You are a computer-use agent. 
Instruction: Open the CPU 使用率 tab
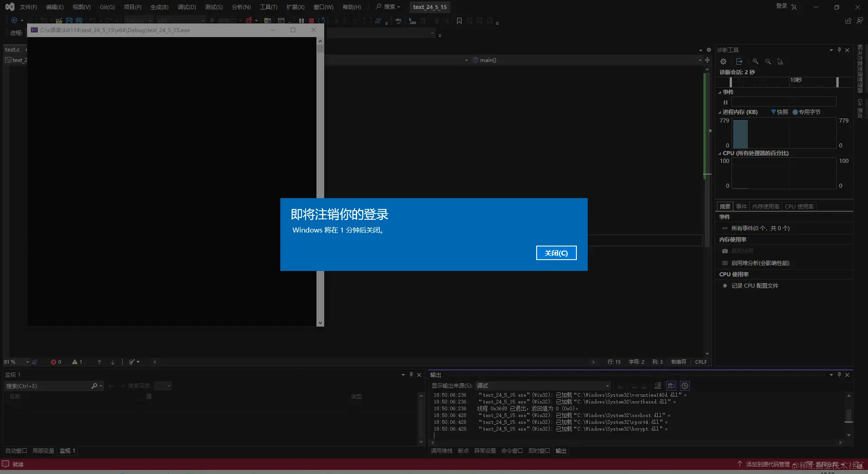coord(799,206)
